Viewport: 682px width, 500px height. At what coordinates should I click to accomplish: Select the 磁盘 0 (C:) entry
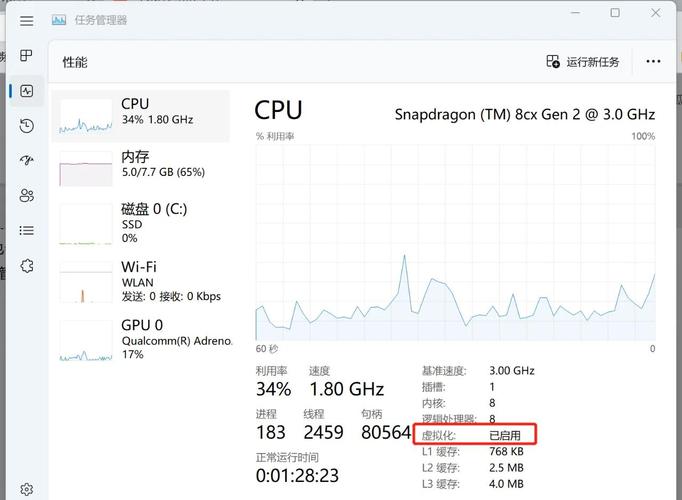click(140, 223)
